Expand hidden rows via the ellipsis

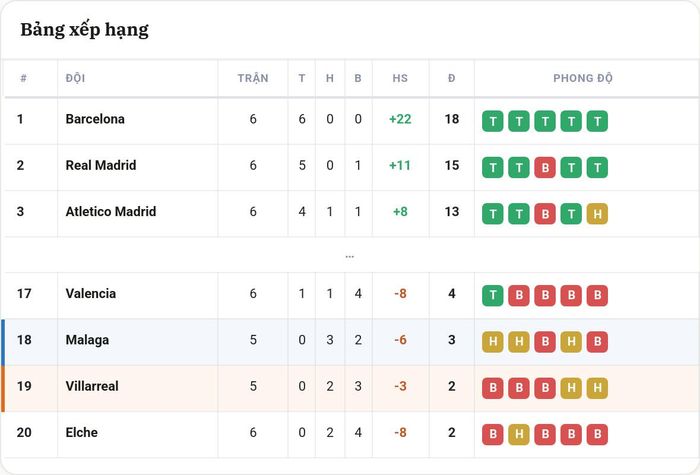[x=350, y=256]
